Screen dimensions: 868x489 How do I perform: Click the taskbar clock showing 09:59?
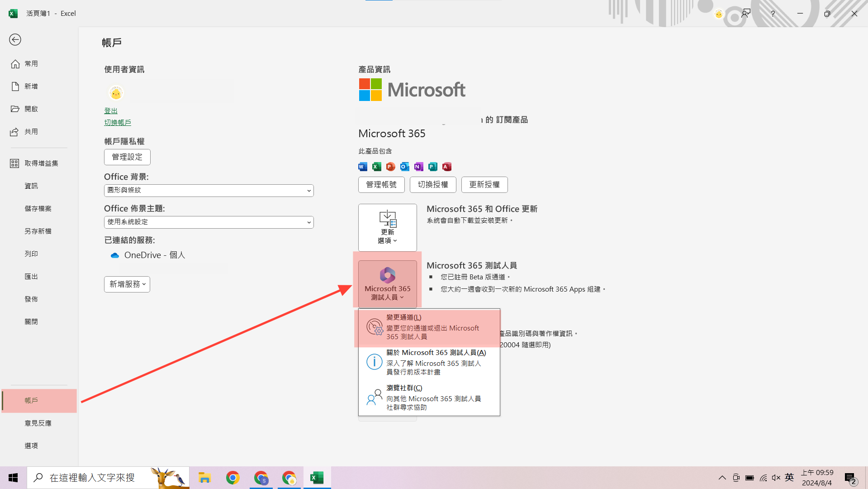coord(817,478)
